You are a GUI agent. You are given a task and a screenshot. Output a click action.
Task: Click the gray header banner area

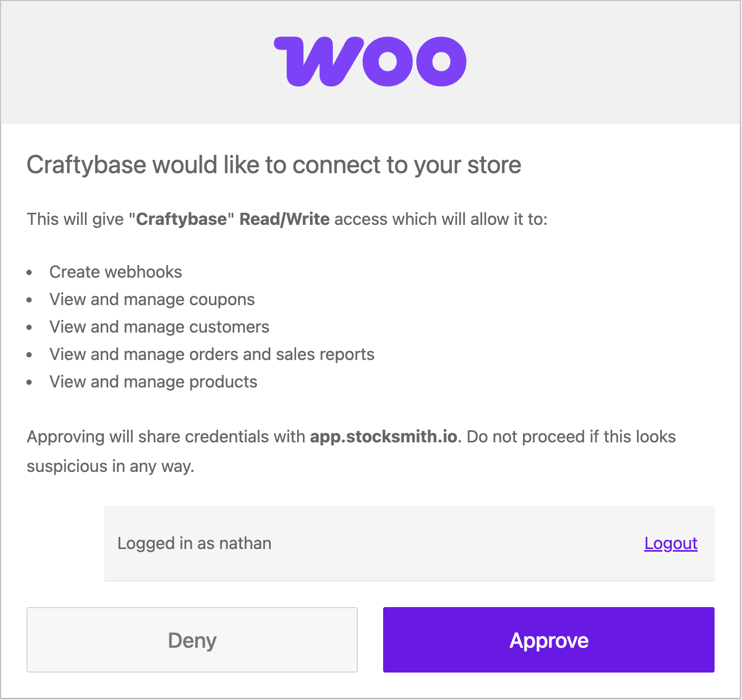point(370,62)
